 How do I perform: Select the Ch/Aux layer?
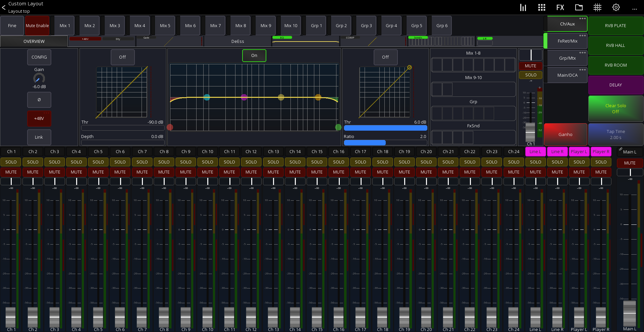pyautogui.click(x=567, y=24)
